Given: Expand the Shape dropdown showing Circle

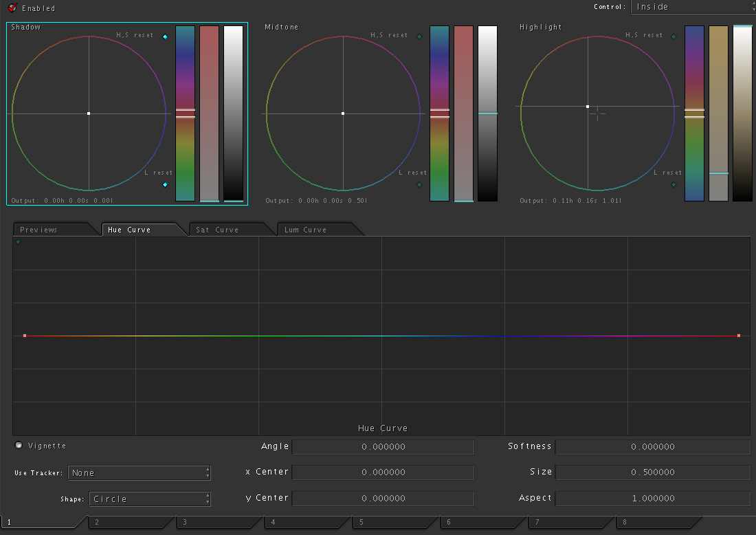Looking at the screenshot, I should (x=148, y=499).
